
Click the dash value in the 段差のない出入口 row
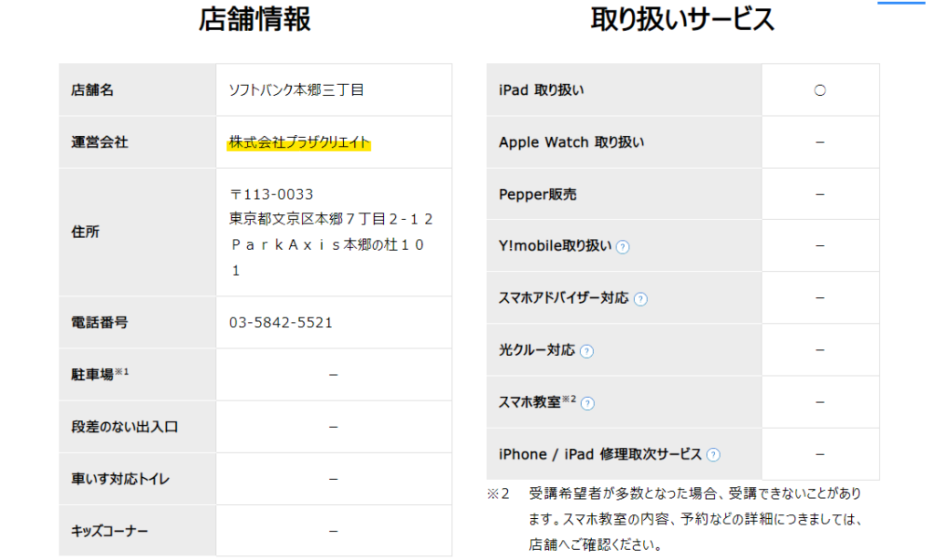334,427
